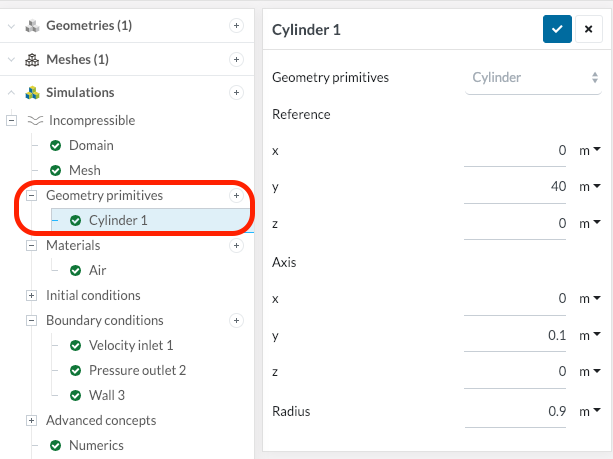Click the add Geometries plus icon

[x=237, y=25]
